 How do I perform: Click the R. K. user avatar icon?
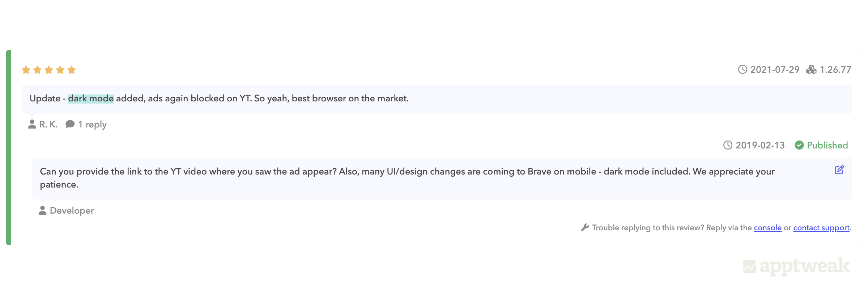(x=32, y=124)
